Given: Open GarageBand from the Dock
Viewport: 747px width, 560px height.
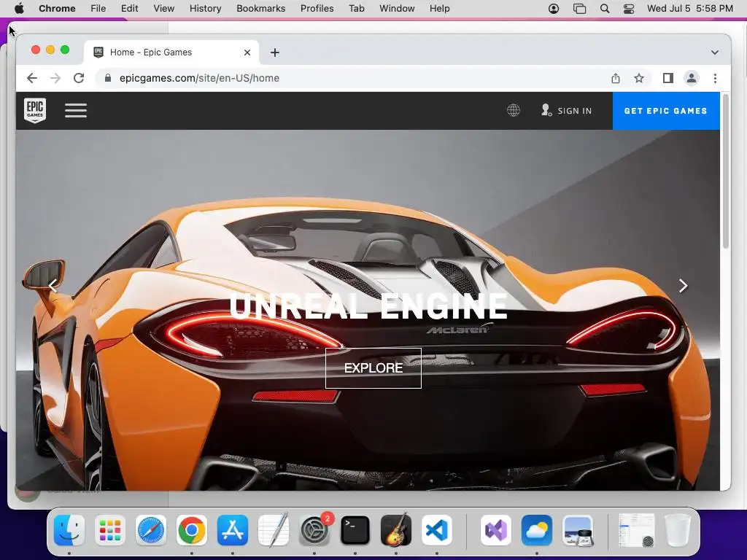Looking at the screenshot, I should pyautogui.click(x=396, y=529).
